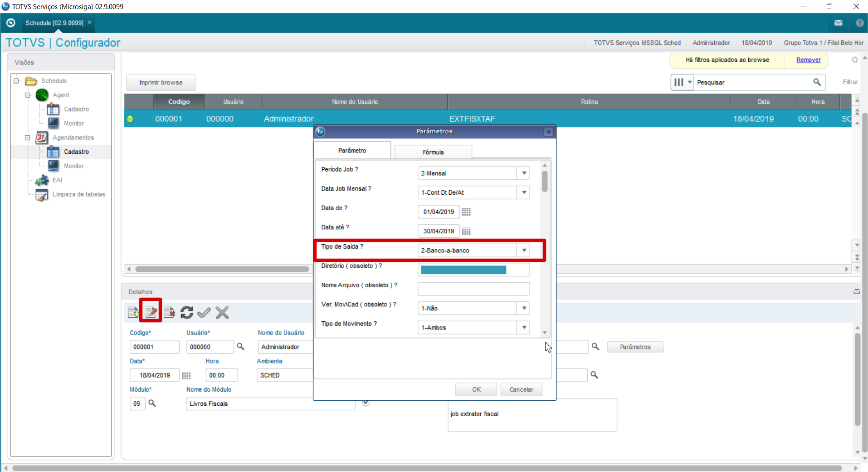The height and width of the screenshot is (472, 868).
Task: Click the delete record icon in Detalhes
Action: click(169, 312)
